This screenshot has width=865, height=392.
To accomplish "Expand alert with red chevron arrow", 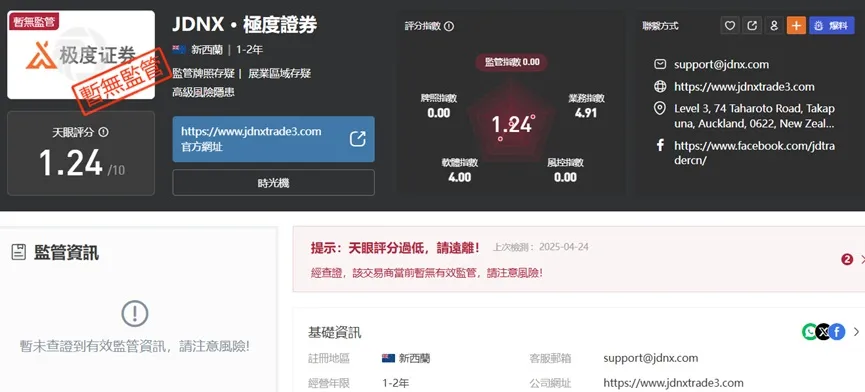I will (862, 259).
